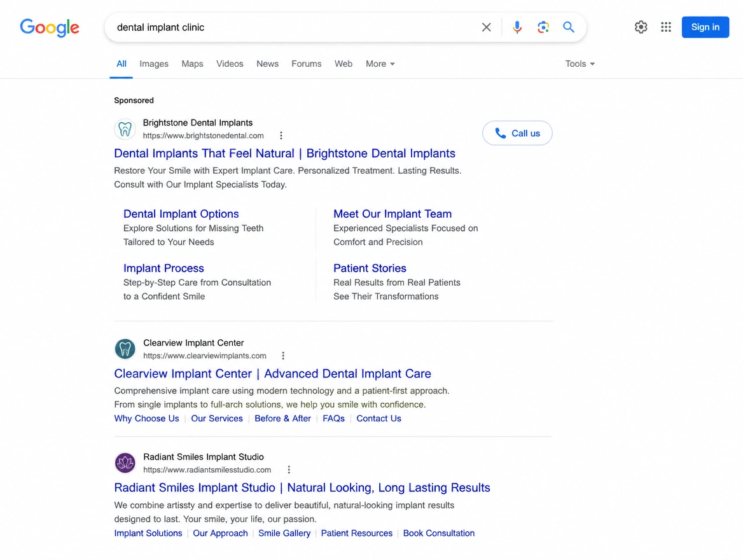Click the Sponsored label
The height and width of the screenshot is (560, 743).
coord(134,100)
